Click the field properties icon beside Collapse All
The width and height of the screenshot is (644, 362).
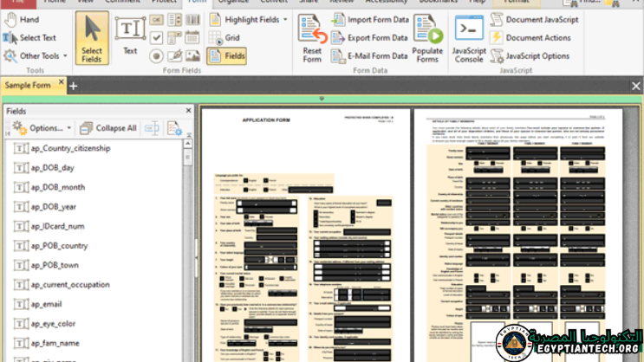pos(152,128)
